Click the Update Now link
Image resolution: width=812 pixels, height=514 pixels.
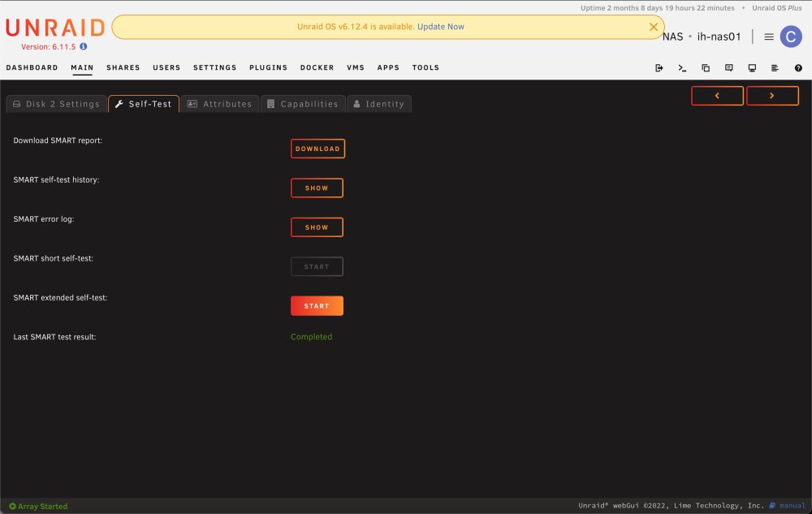[x=441, y=27]
